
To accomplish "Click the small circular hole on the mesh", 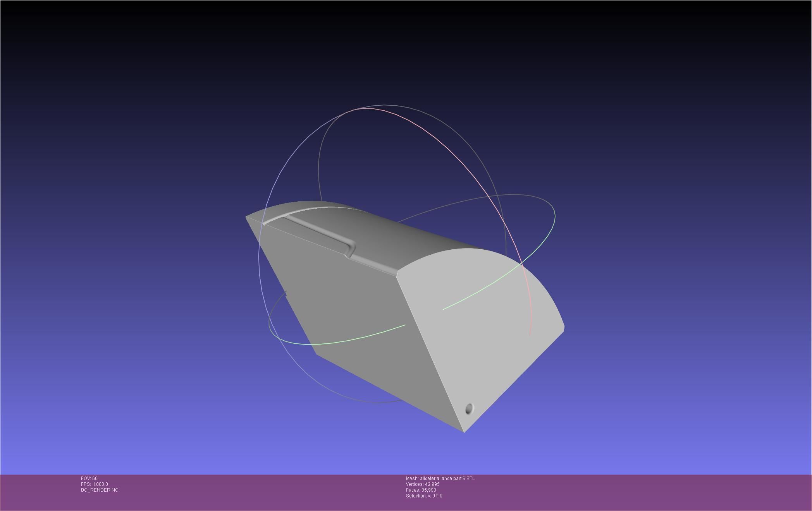I will 469,408.
